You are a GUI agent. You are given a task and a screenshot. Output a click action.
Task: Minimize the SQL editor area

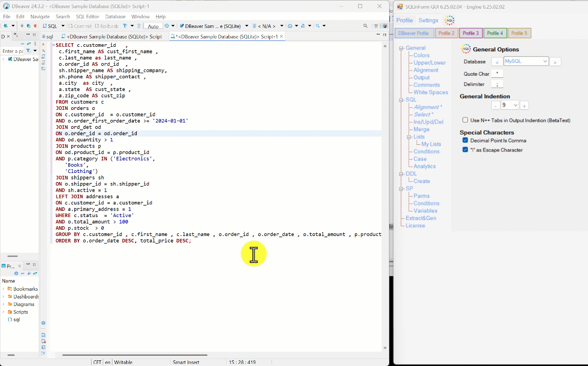tap(378, 35)
